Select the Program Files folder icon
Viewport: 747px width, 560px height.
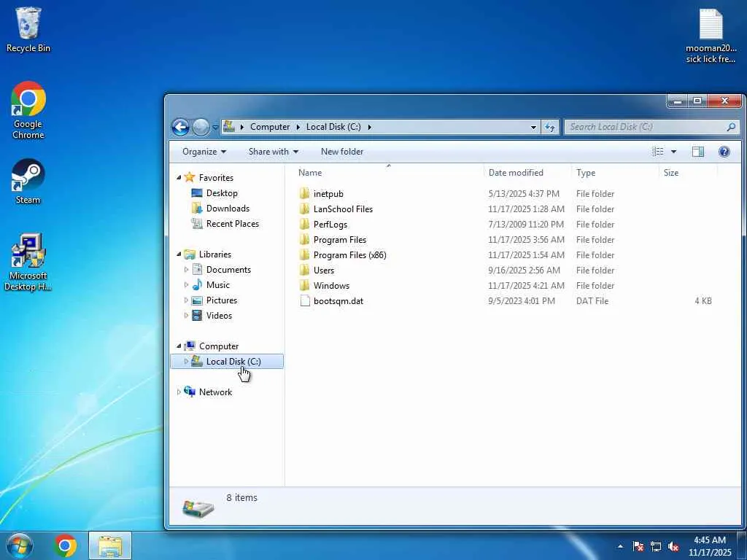[x=305, y=239]
